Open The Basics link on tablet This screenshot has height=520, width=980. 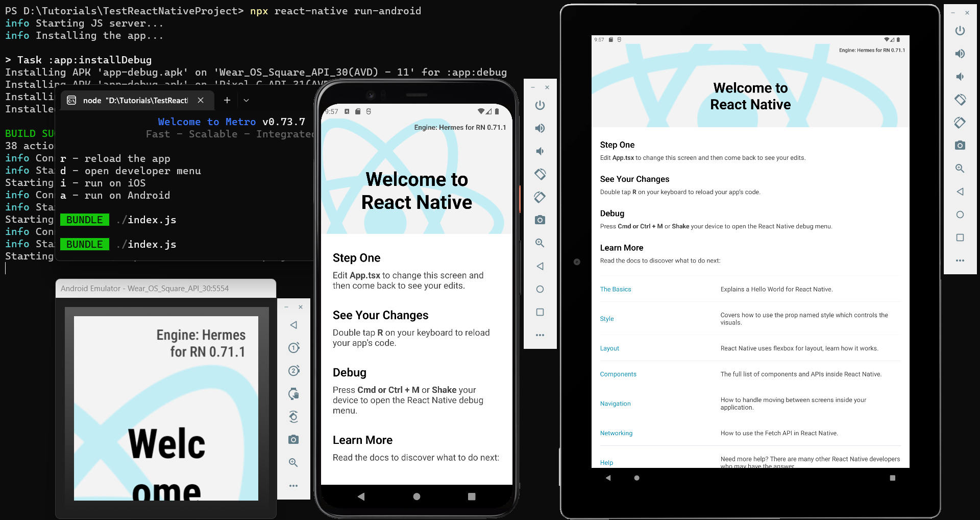click(x=616, y=289)
